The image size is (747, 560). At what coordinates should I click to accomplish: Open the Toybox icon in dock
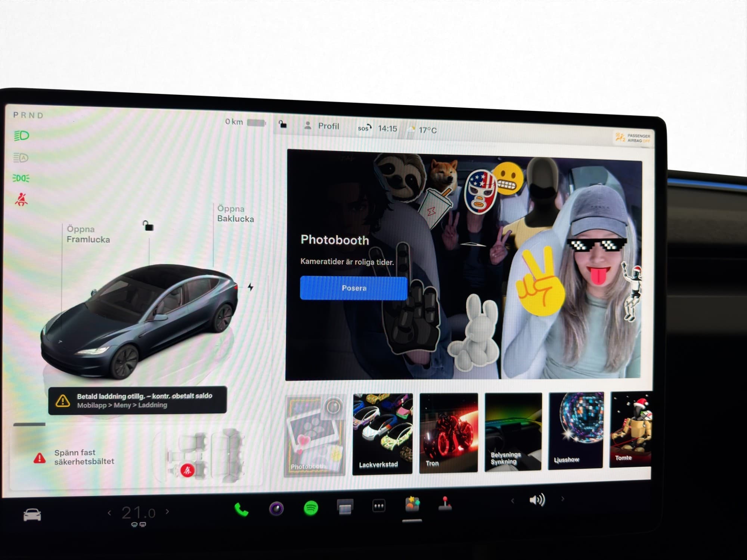412,504
